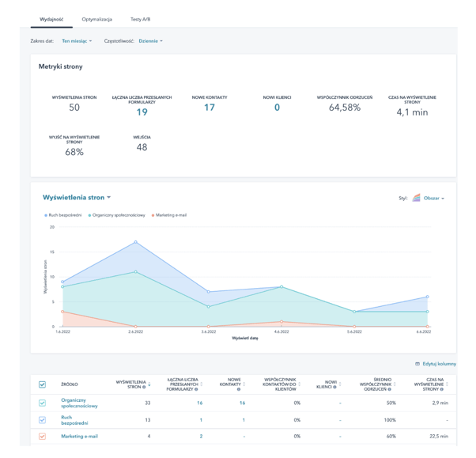Click the 50 Wyświetlenia stron value

[x=74, y=108]
